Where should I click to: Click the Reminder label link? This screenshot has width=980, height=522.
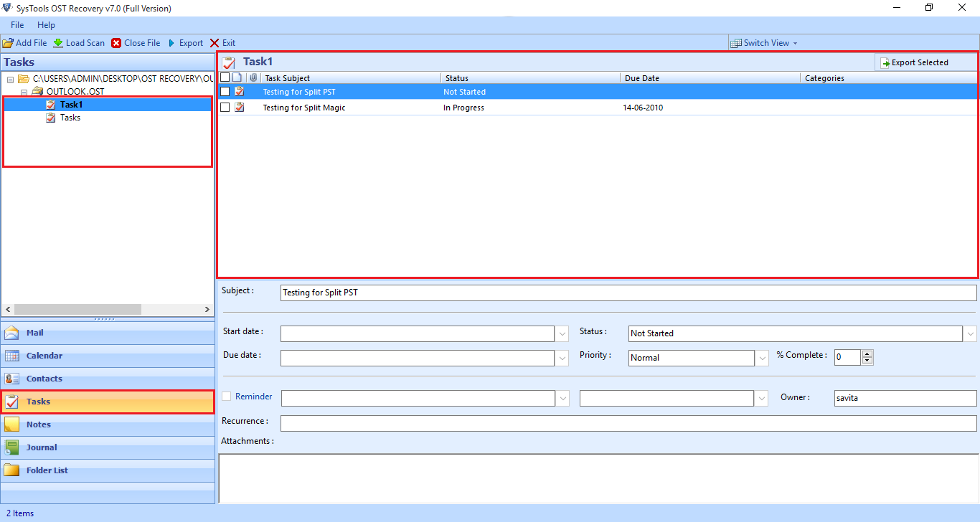pos(254,397)
